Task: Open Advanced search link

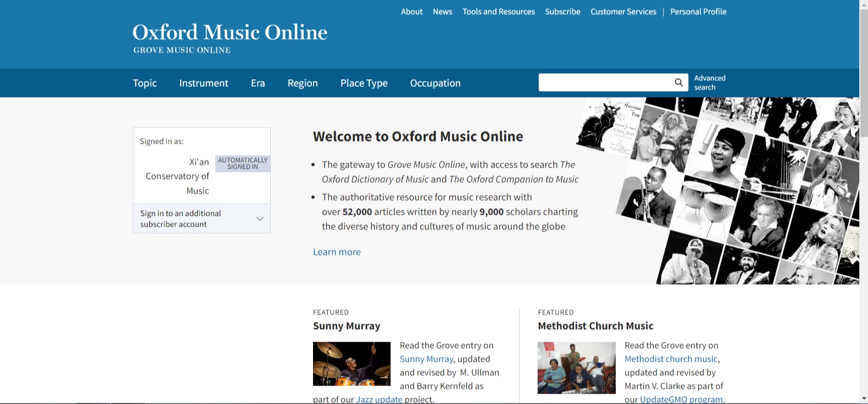Action: (710, 82)
